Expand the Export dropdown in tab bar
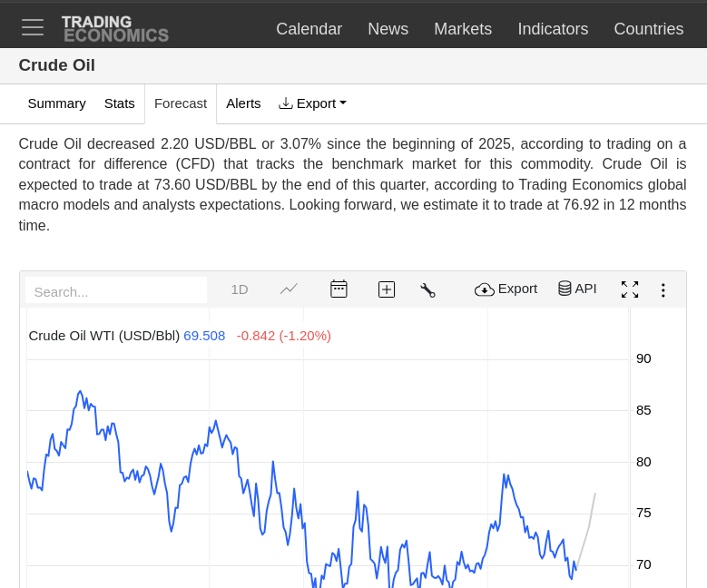 tap(313, 103)
